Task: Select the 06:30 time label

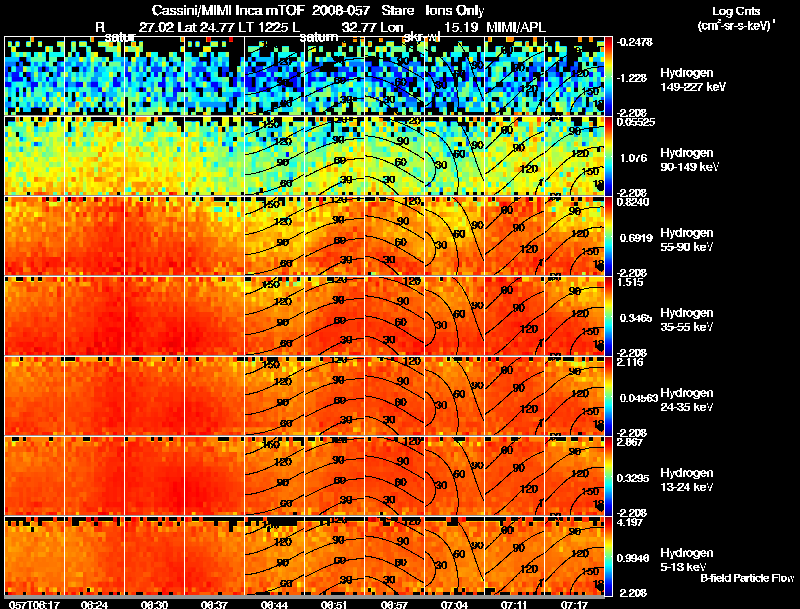Action: pos(154,604)
